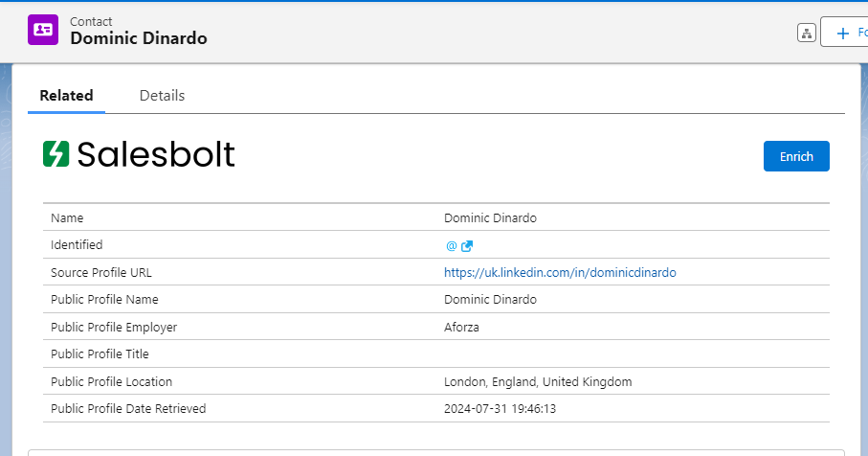Click the Public Profile Location label
Image resolution: width=868 pixels, height=456 pixels.
[111, 381]
